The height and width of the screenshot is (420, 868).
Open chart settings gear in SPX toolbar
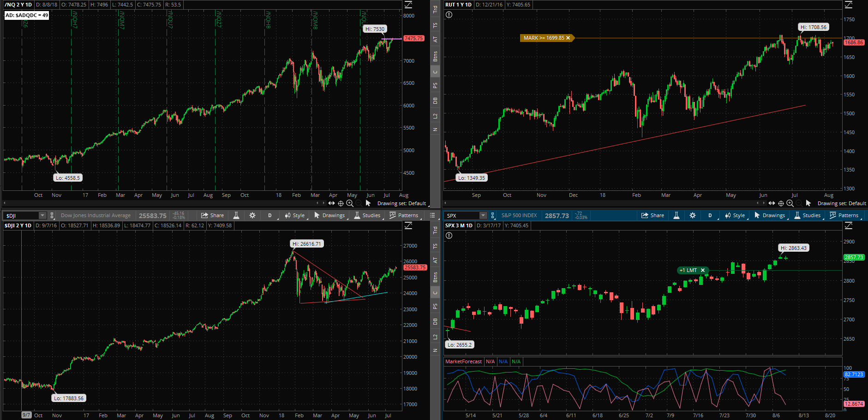click(x=693, y=215)
